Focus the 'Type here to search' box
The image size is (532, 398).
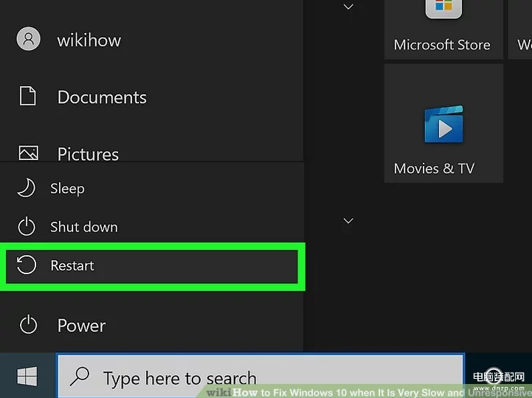(x=260, y=377)
